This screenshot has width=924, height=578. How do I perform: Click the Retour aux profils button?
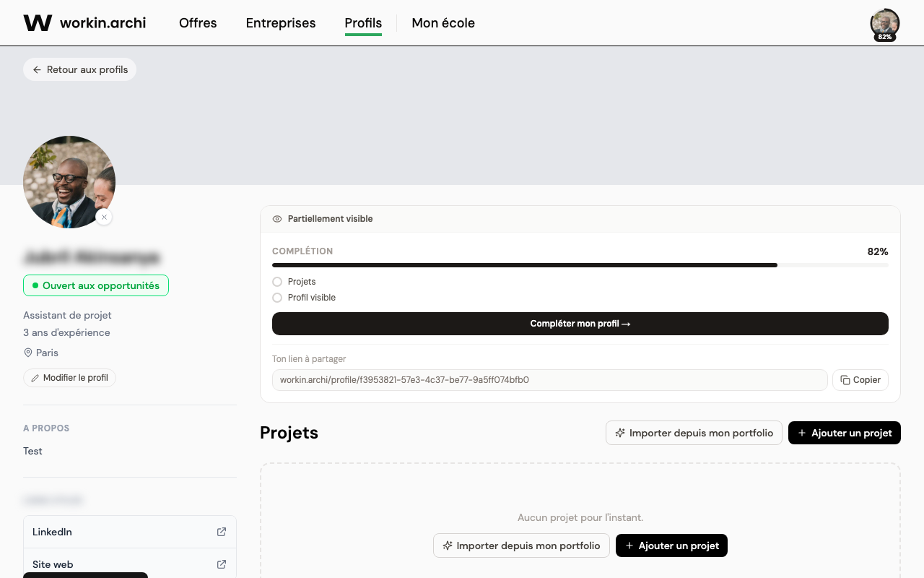(80, 69)
